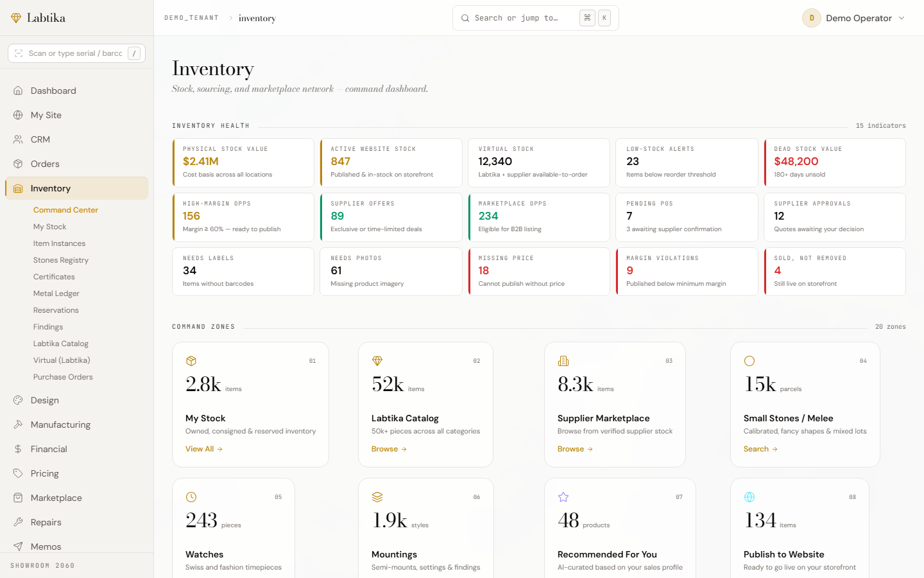Screen dimensions: 924x578
Task: Open Needs Photos 61 card
Action: [x=391, y=272]
